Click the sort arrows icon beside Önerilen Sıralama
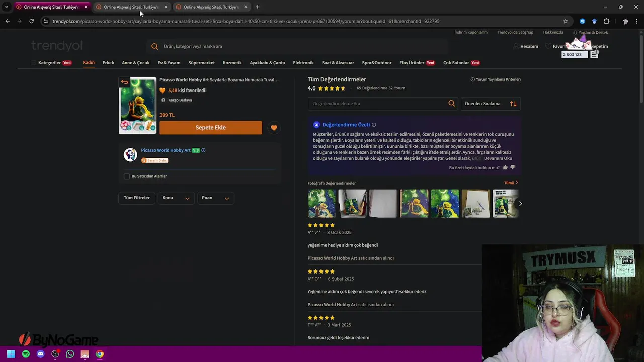This screenshot has width=644, height=362. 513,104
